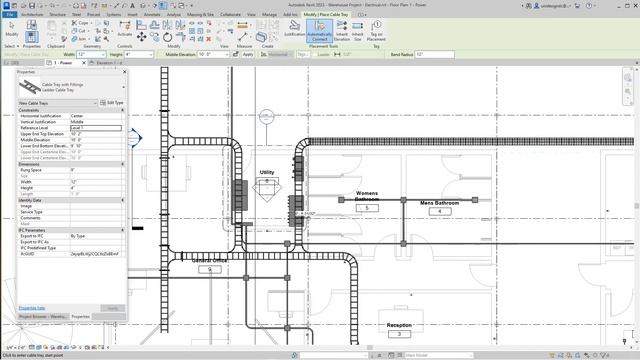
Task: Select the Modify arrow tool
Action: 11,29
